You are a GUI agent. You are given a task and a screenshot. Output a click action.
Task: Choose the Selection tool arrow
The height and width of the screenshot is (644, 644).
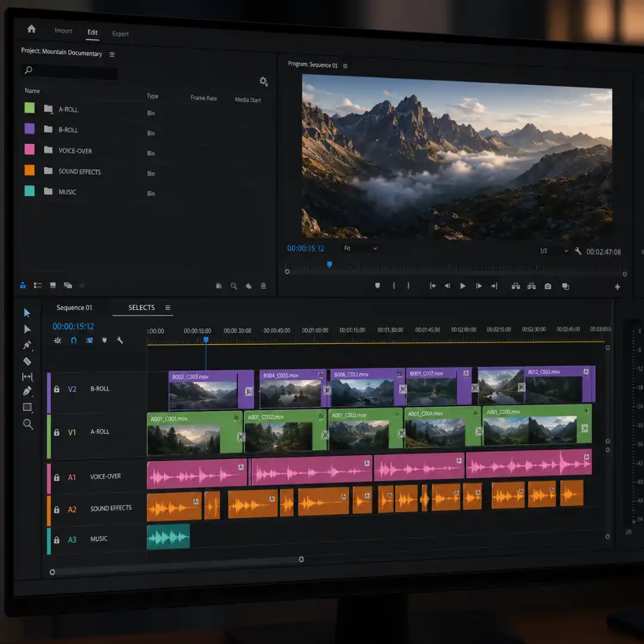[x=27, y=313]
